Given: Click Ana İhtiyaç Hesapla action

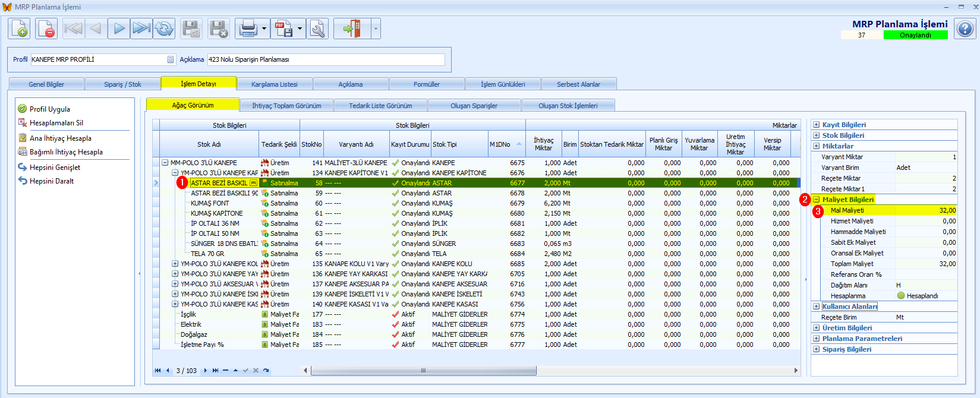Looking at the screenshot, I should click(55, 138).
